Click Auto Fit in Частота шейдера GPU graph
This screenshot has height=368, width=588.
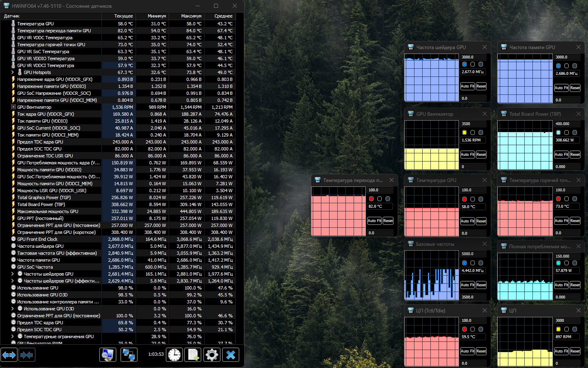[x=468, y=86]
